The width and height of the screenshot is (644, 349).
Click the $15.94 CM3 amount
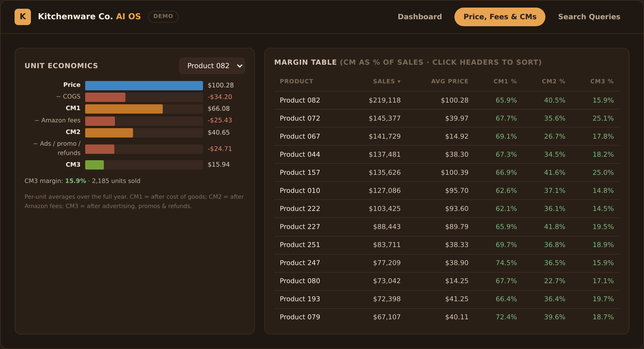click(x=219, y=165)
